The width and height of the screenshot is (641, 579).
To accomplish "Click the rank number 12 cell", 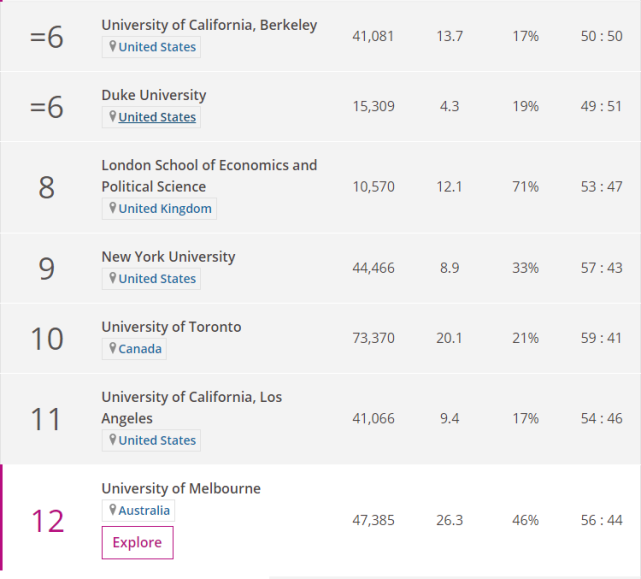I will 47,521.
